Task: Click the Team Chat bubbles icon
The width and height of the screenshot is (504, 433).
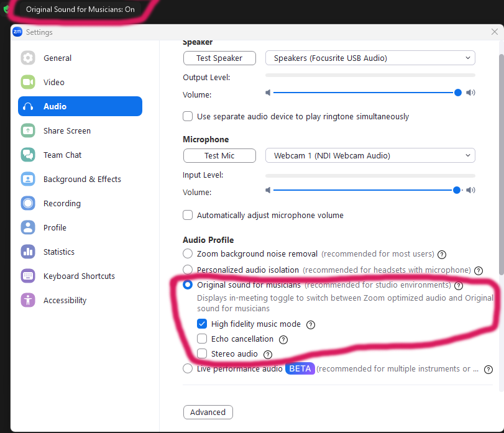Action: tap(28, 155)
